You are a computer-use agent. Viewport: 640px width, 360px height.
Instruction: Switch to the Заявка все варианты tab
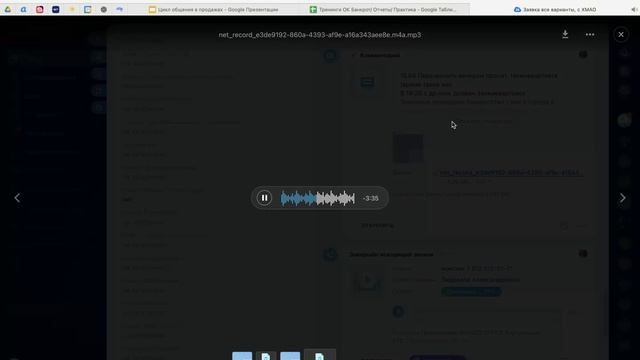tap(555, 9)
